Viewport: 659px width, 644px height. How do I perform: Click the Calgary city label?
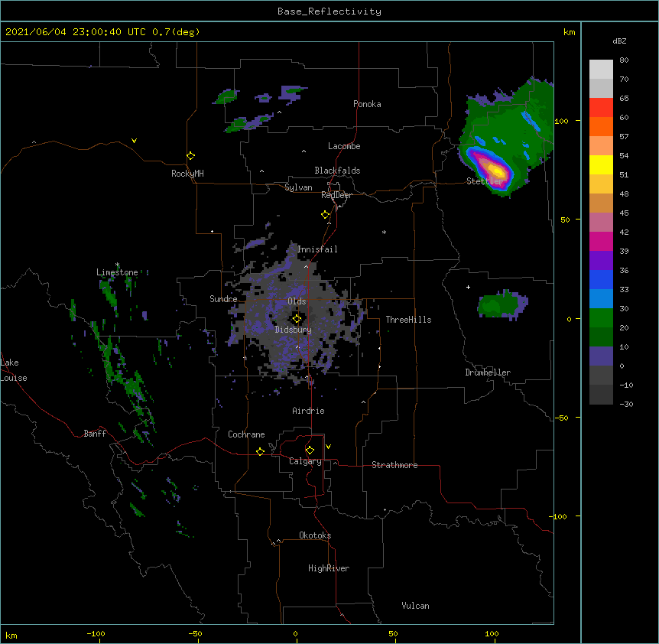305,461
